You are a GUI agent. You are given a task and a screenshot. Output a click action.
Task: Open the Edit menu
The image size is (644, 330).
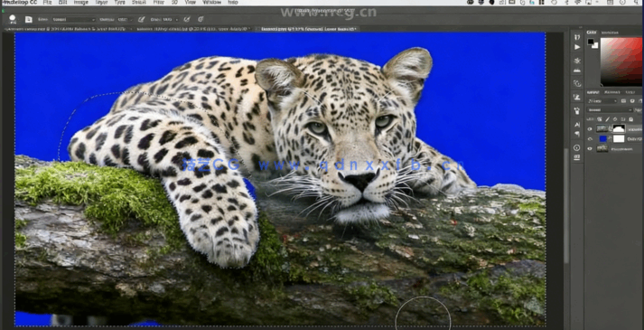point(62,2)
